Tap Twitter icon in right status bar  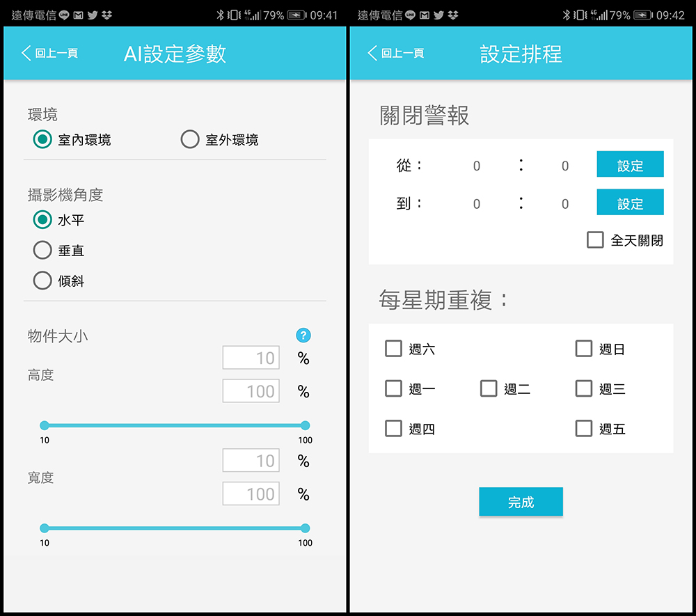click(x=438, y=15)
